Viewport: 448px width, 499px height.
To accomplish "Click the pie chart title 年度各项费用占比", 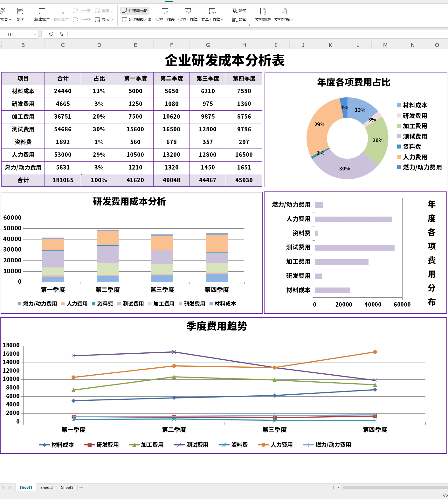I will [x=354, y=82].
